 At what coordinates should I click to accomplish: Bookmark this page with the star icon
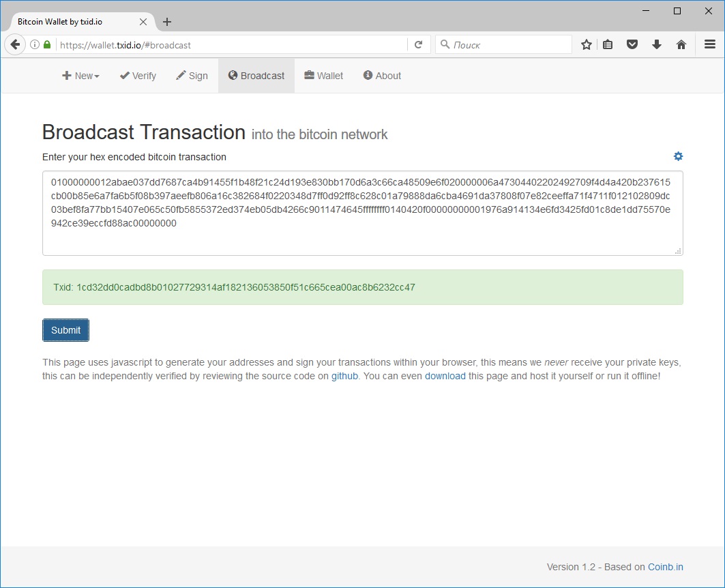pyautogui.click(x=587, y=45)
